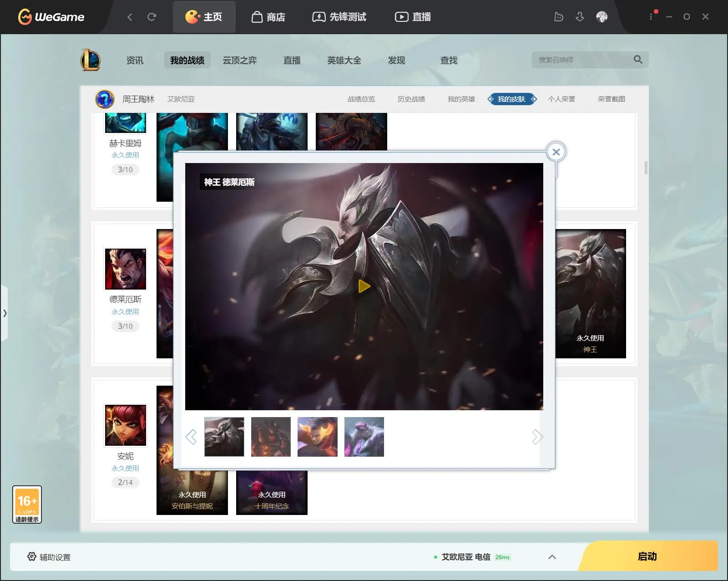Select the first God-King Darius thumbnail
This screenshot has width=728, height=581.
224,437
